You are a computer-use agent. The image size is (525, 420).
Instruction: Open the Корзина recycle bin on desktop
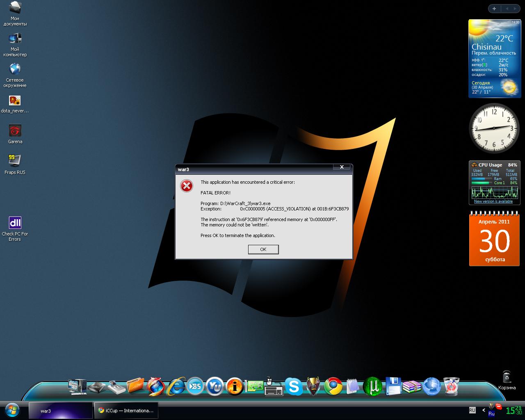[507, 380]
